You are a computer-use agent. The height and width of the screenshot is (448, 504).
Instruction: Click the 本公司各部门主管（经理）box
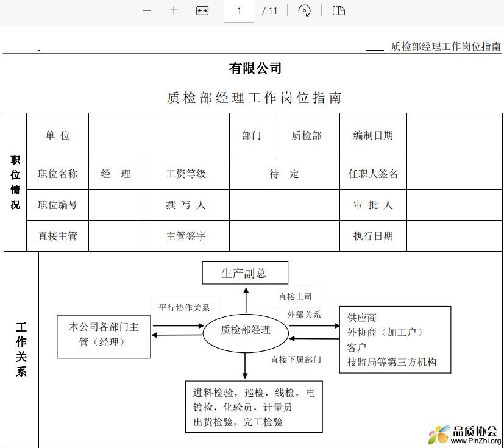[104, 337]
